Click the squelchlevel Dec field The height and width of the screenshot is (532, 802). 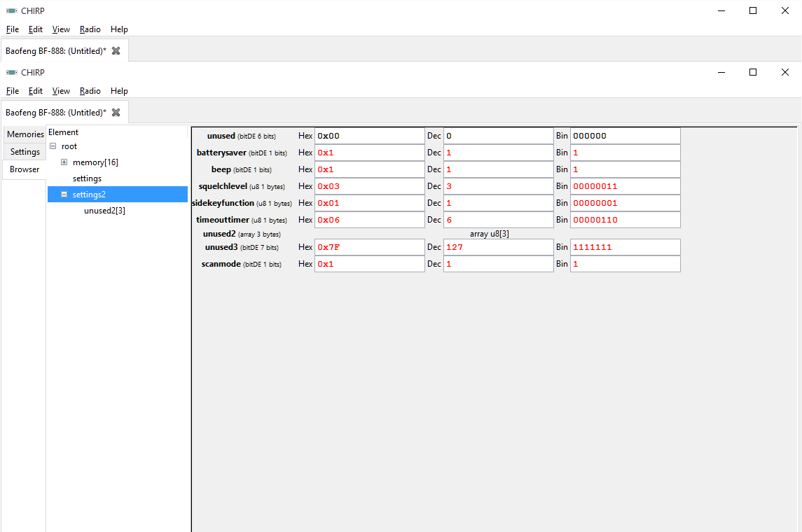pyautogui.click(x=498, y=186)
